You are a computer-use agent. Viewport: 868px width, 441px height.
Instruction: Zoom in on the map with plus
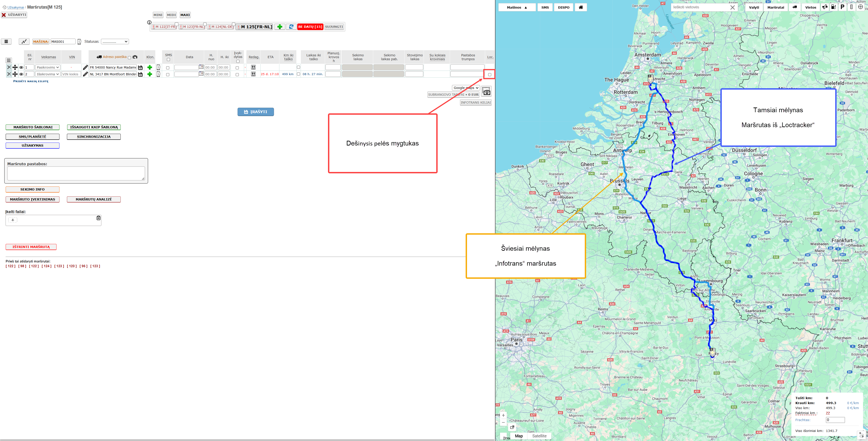click(x=503, y=415)
